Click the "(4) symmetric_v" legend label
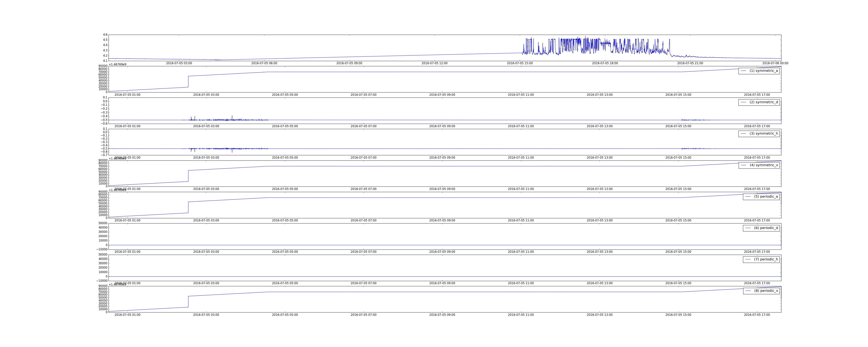Image resolution: width=868 pixels, height=347 pixels. (764, 165)
